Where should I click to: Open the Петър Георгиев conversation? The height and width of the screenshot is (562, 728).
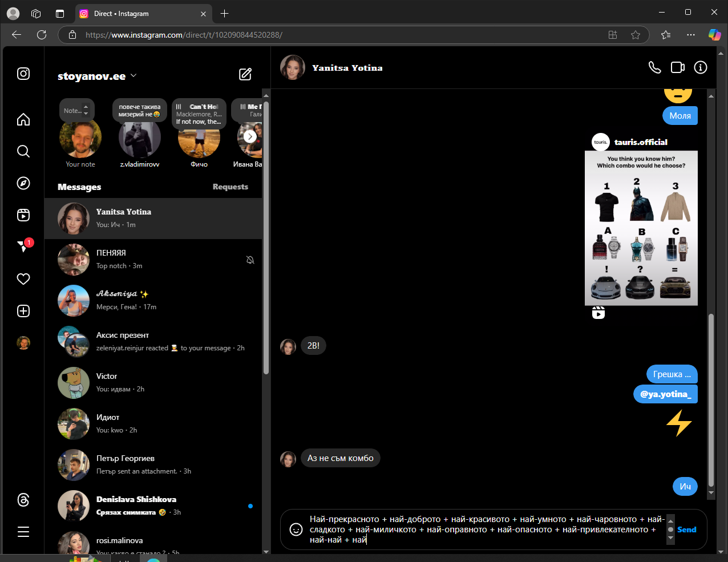click(x=153, y=464)
